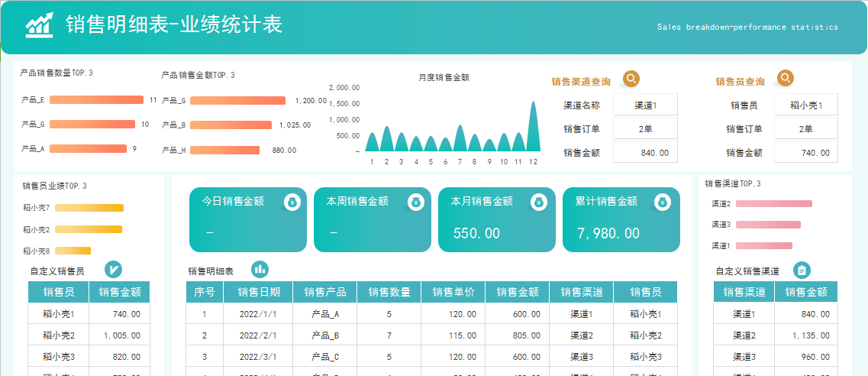Click the 稻小壳7 bar in 销售员业绩TOP.3
Viewport: 868px width, 376px height.
coord(89,208)
